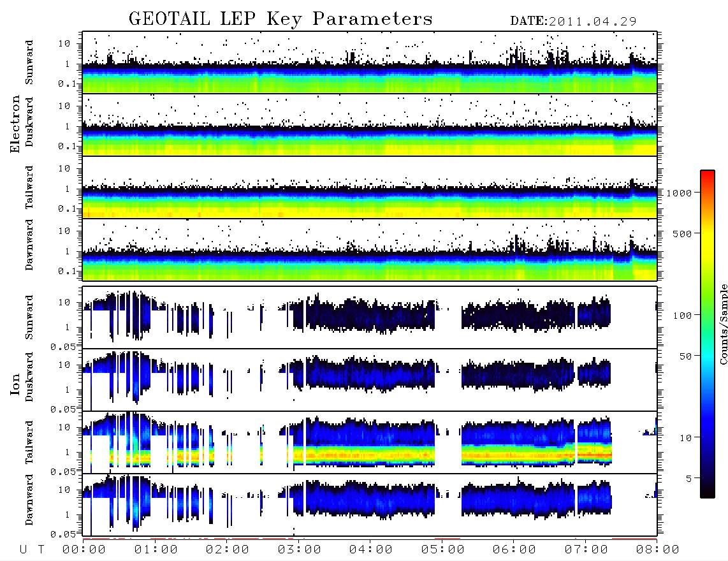This screenshot has height=561, width=728.
Task: Select the Ion Dawnward panel label
Action: coord(29,500)
